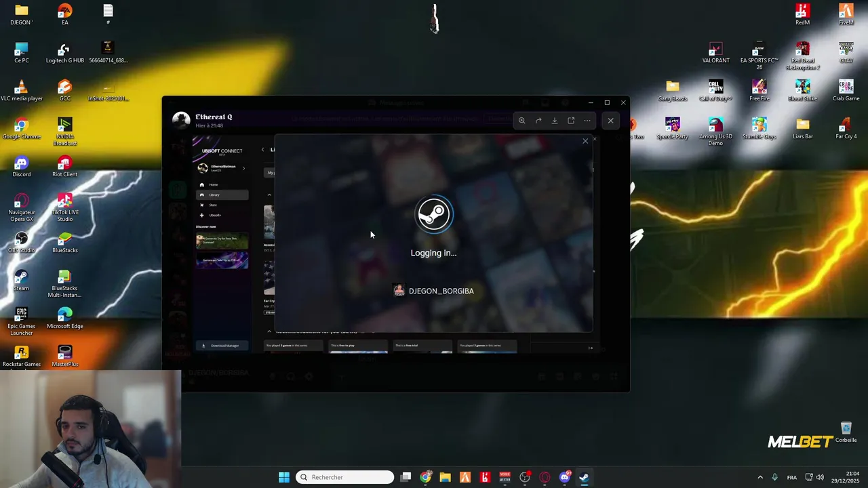The height and width of the screenshot is (488, 868).
Task: Select the MasterPlus desktop shortcut
Action: [x=65, y=357]
